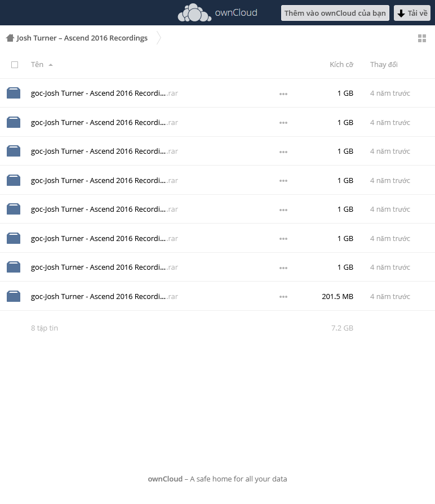Switch to grid view using the squares icon
The image size is (435, 504).
[x=422, y=38]
